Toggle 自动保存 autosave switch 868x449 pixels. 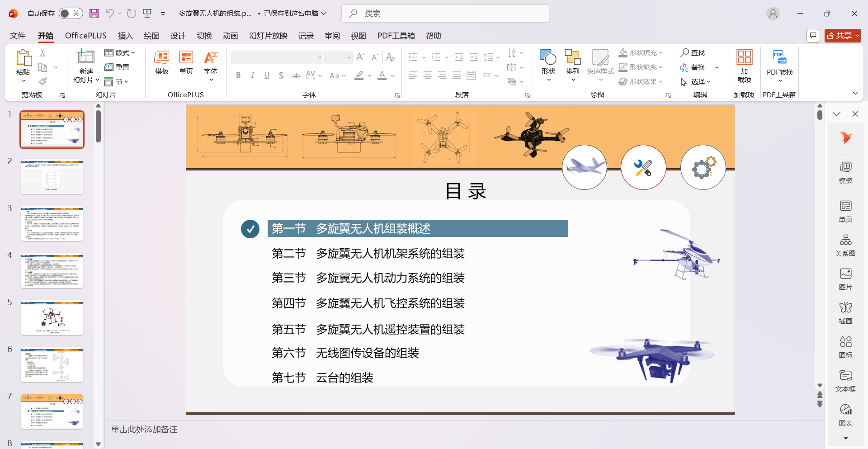(71, 14)
